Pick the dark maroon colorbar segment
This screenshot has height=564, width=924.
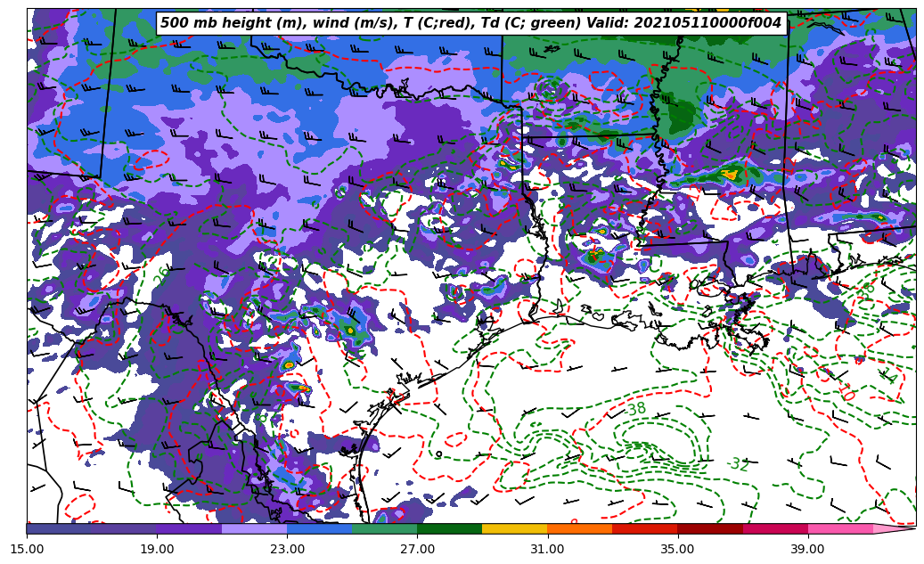click(710, 528)
